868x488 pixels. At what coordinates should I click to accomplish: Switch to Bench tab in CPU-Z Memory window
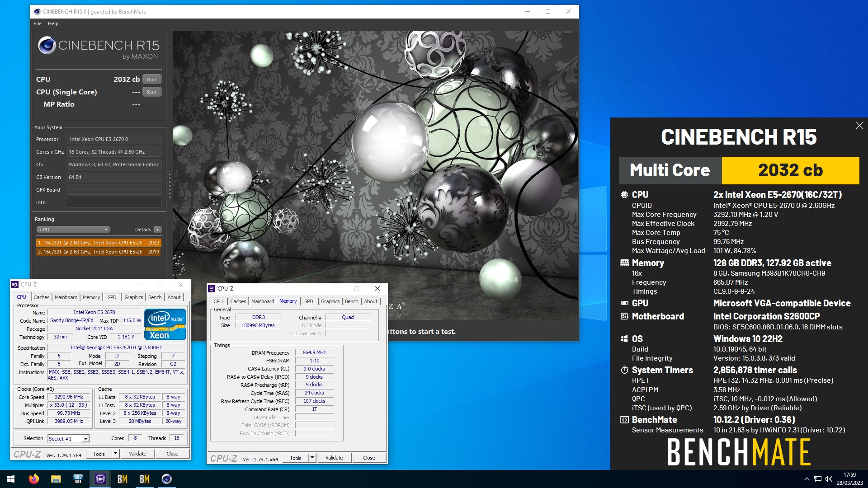(352, 301)
